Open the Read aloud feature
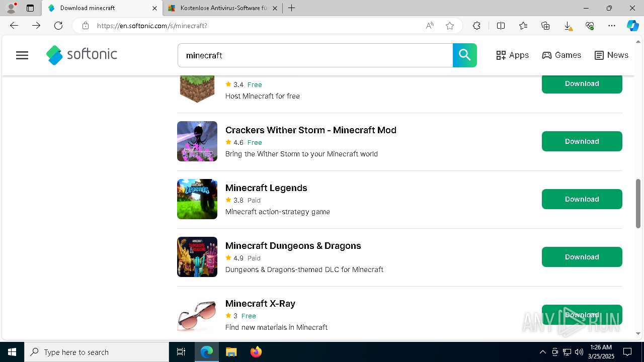Screen dimensions: 644x362 [x=430, y=26]
